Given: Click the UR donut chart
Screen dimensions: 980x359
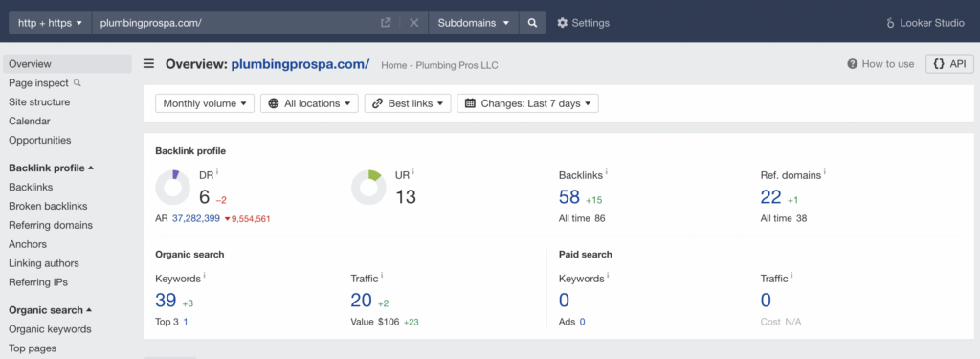Looking at the screenshot, I should point(368,188).
